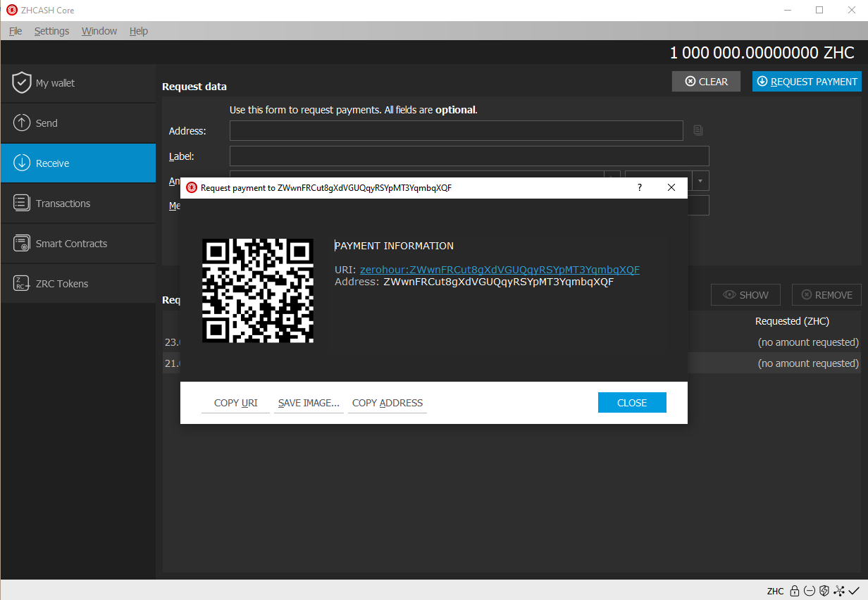Open the zerohour URI link
Viewport: 868px width, 600px height.
tap(500, 270)
